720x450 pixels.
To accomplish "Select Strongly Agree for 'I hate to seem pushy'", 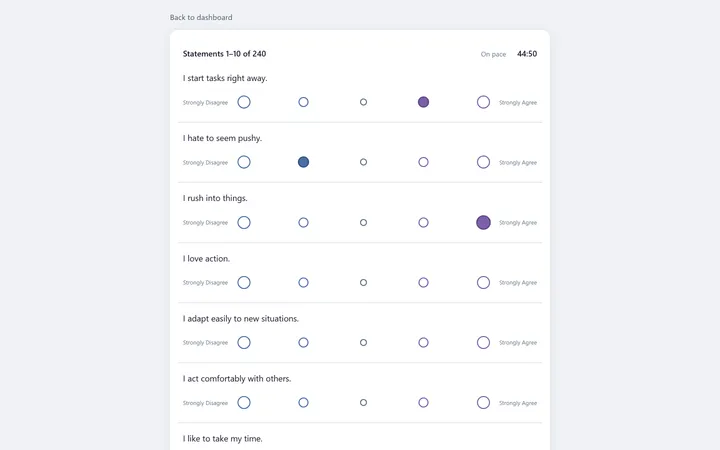I will click(x=483, y=162).
